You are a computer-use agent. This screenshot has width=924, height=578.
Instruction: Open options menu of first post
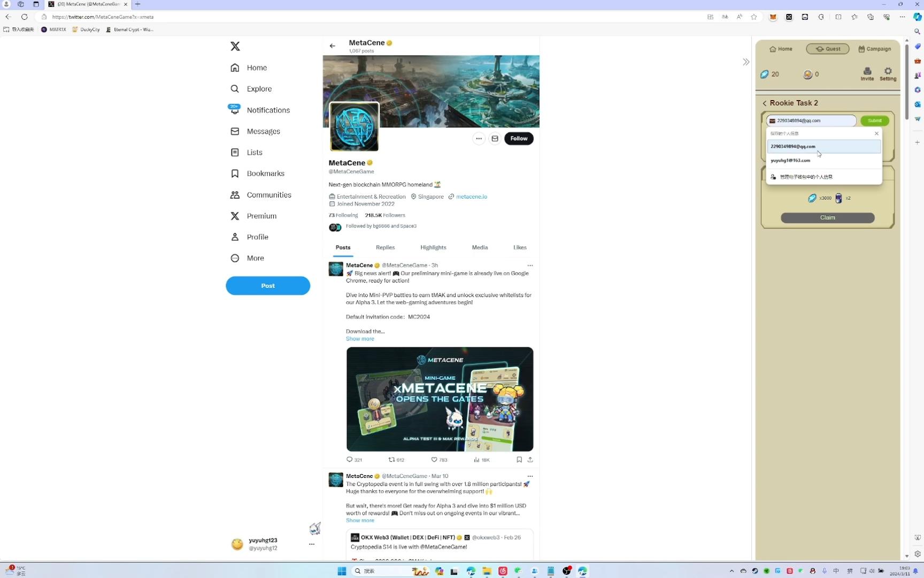click(x=530, y=265)
